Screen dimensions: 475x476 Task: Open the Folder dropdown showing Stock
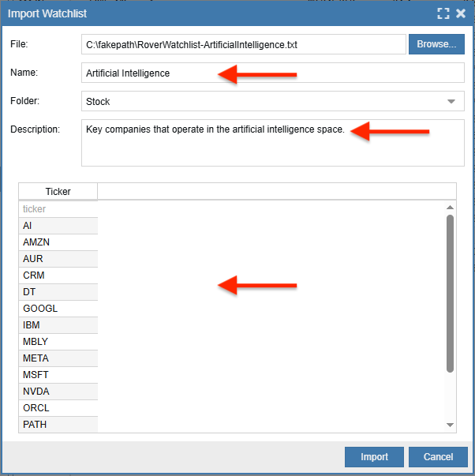[272, 101]
